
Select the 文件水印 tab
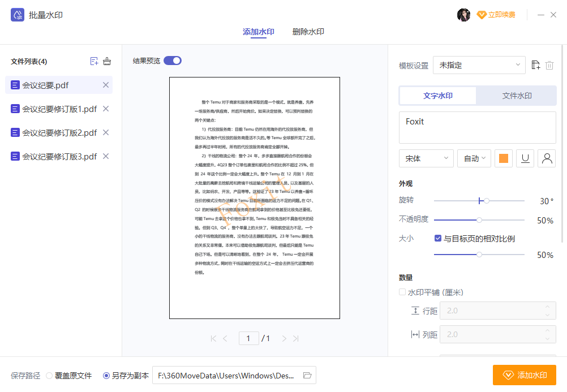point(517,96)
